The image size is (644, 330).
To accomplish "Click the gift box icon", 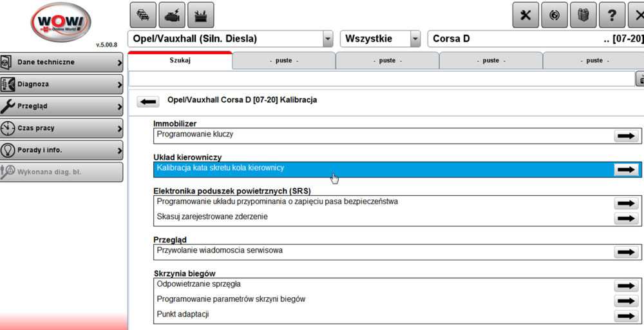I will click(x=583, y=15).
